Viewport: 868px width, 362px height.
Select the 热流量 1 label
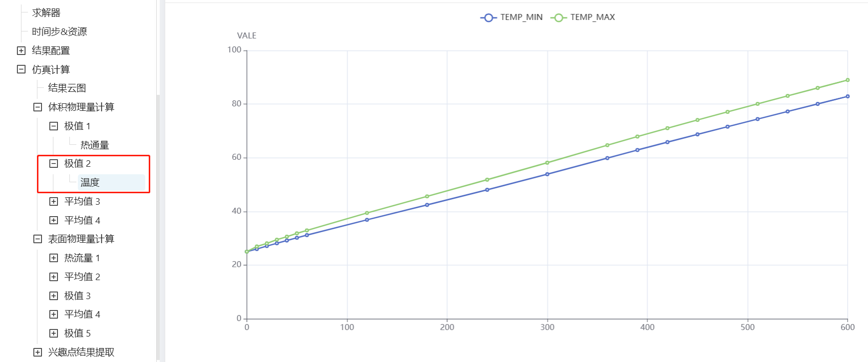82,258
